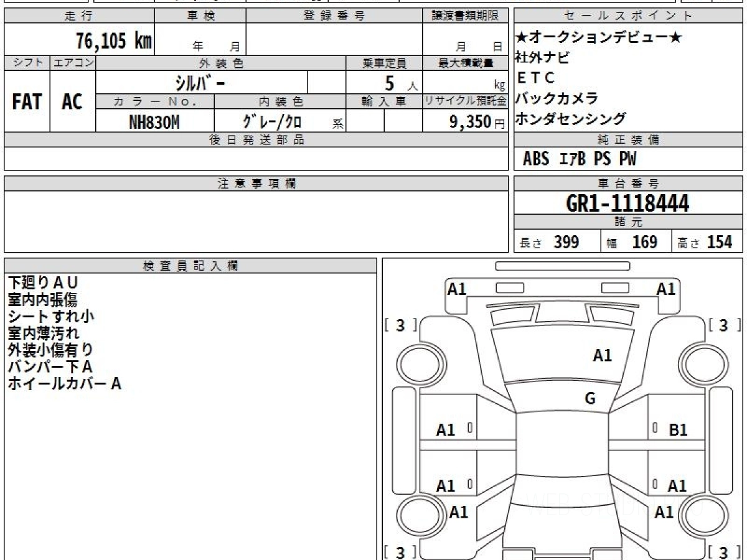
Task: Click the G mark on the windshield
Action: click(590, 399)
